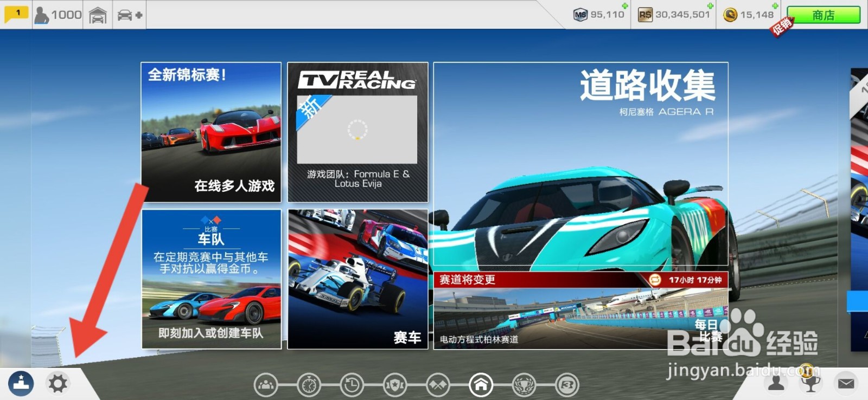Open the 赛车 race cars tile
Image resolution: width=868 pixels, height=400 pixels.
click(x=358, y=279)
